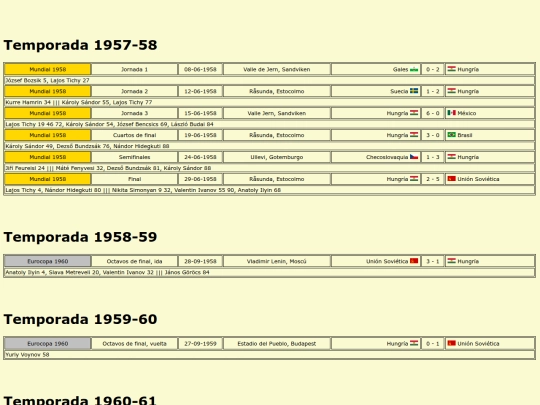Screen dimensions: 540x405
Task: Open Mundial 1958 link in Semifinales row
Action: [x=48, y=157]
